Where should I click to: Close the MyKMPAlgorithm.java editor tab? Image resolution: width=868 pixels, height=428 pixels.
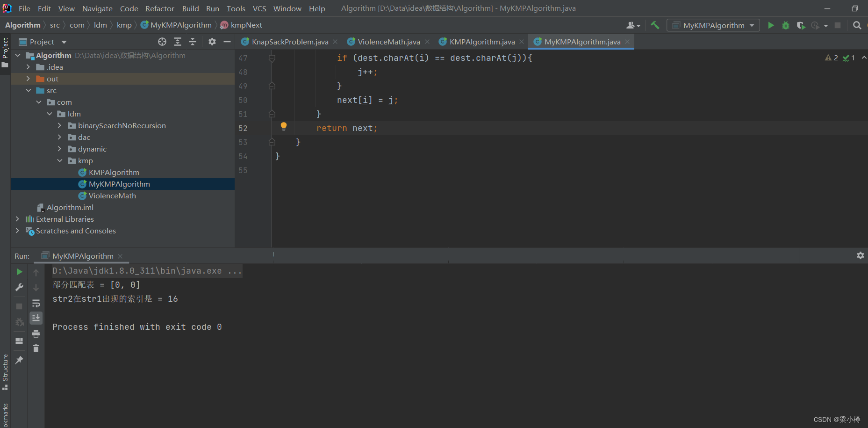627,42
